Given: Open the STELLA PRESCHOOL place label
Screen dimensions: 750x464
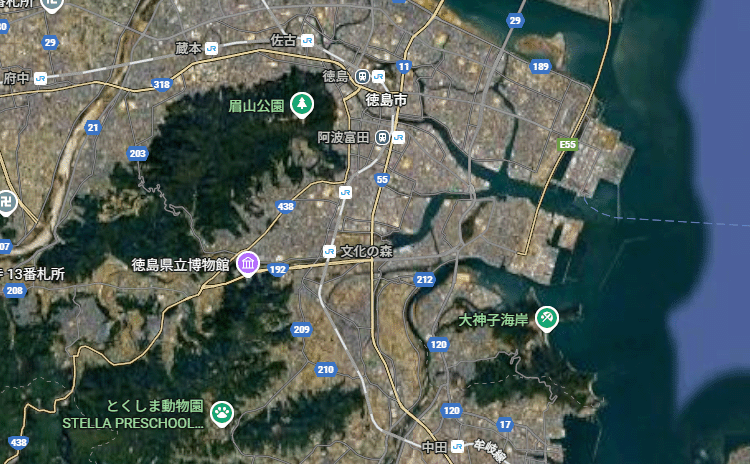Looking at the screenshot, I should click(133, 423).
